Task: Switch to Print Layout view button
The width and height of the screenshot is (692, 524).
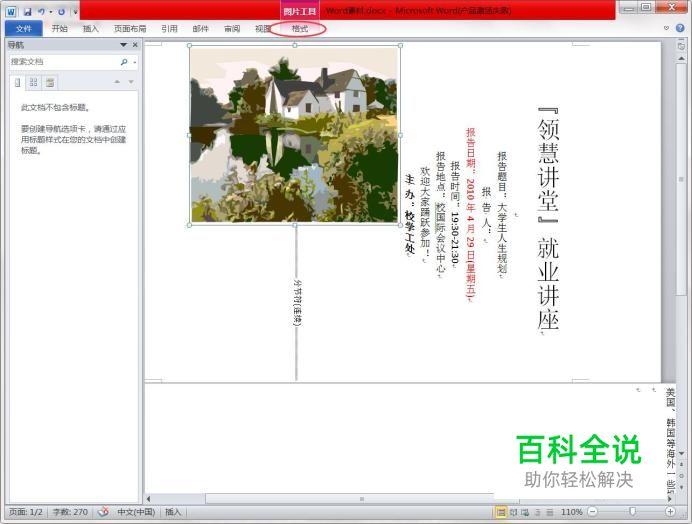Action: (501, 513)
